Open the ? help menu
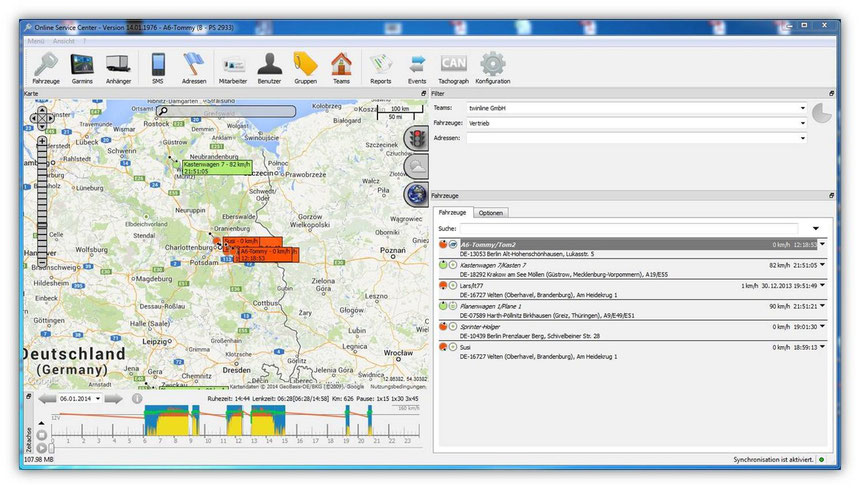 point(84,41)
